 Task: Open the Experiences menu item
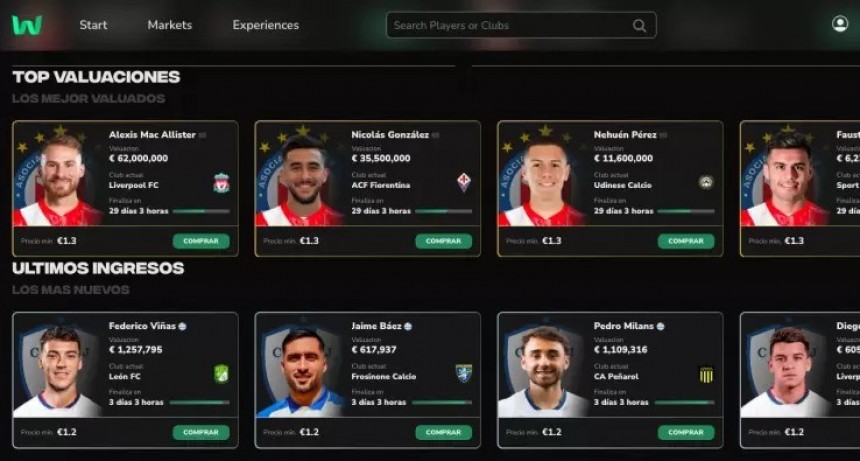(x=265, y=25)
